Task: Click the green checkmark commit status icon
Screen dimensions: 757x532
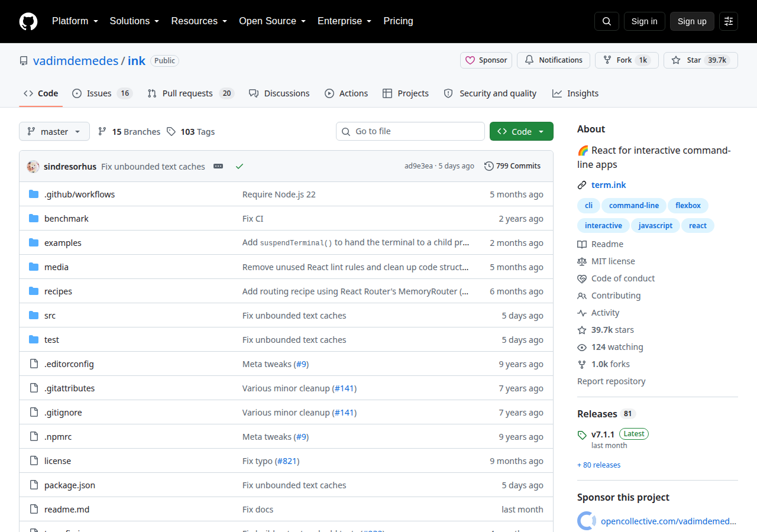Action: click(240, 167)
